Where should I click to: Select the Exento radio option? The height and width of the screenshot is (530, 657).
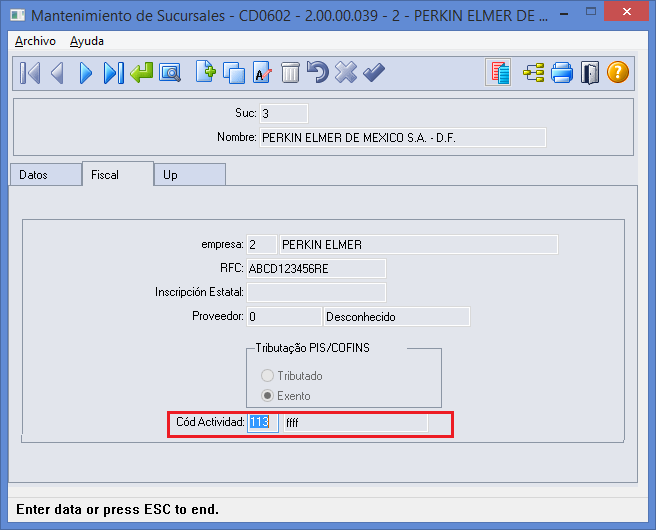click(x=286, y=396)
